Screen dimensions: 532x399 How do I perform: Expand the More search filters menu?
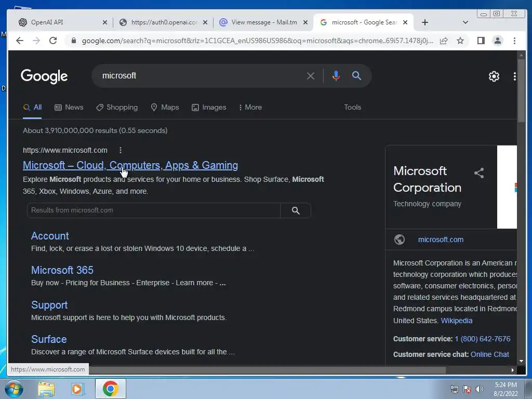coord(250,107)
